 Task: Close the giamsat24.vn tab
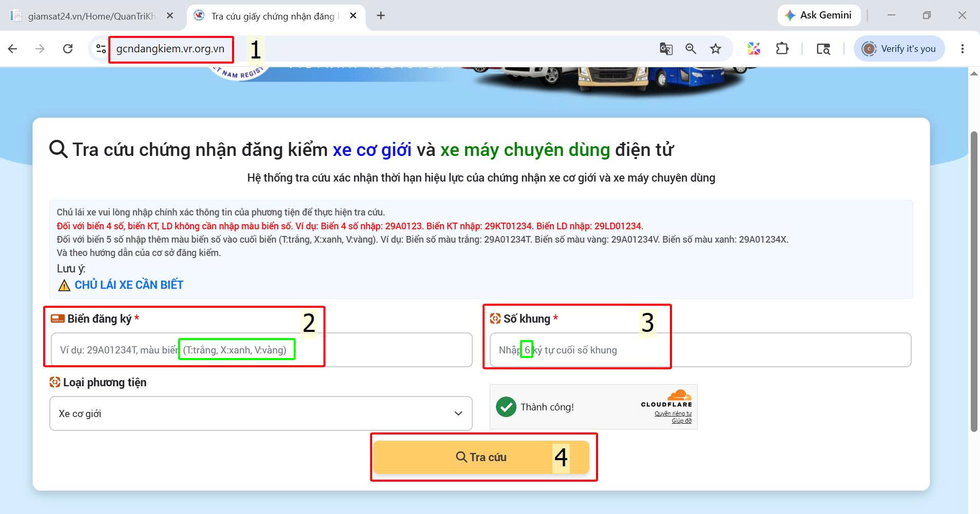coord(170,16)
